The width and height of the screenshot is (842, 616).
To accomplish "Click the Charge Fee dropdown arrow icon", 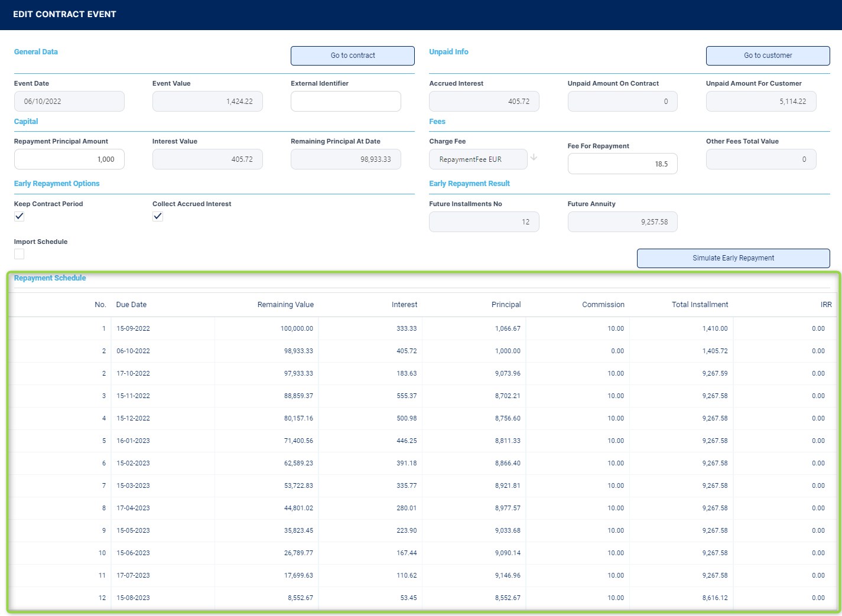I will pyautogui.click(x=534, y=158).
